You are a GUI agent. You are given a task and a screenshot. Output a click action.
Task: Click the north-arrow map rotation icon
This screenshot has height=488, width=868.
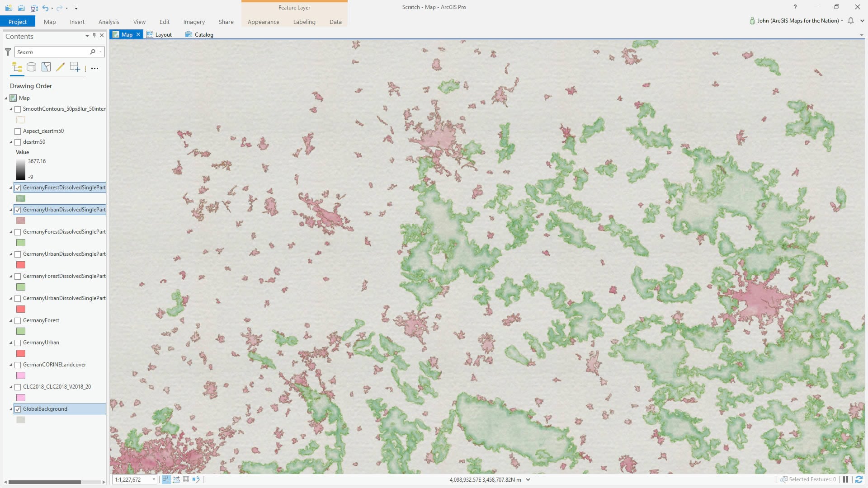[196, 479]
